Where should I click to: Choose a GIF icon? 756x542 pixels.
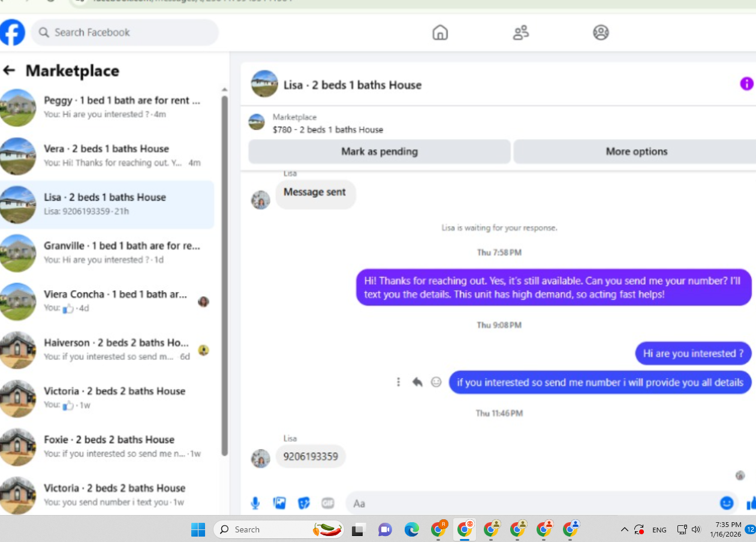(x=327, y=503)
